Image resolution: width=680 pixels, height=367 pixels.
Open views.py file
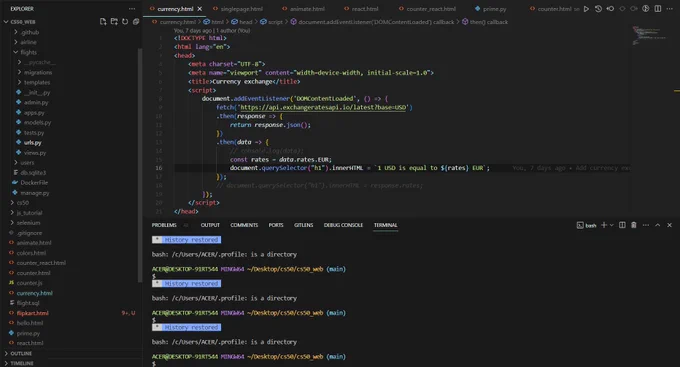pos(35,153)
